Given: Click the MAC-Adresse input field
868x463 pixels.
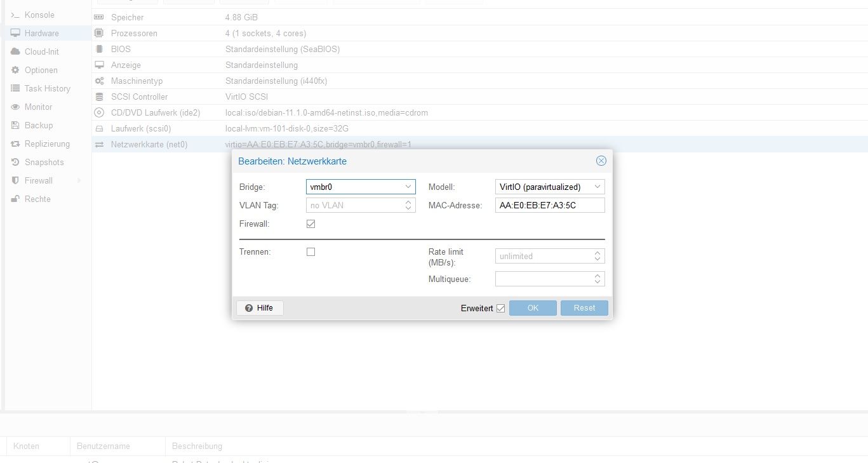Looking at the screenshot, I should (x=550, y=205).
